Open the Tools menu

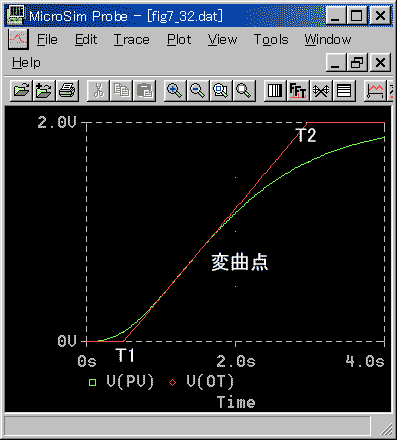point(271,40)
